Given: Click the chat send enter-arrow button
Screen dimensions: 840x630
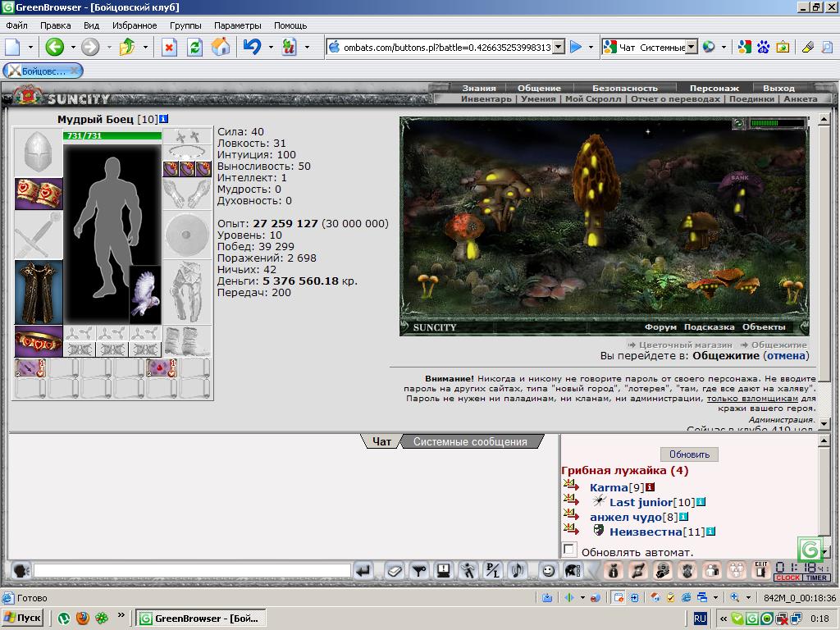Looking at the screenshot, I should coord(363,571).
